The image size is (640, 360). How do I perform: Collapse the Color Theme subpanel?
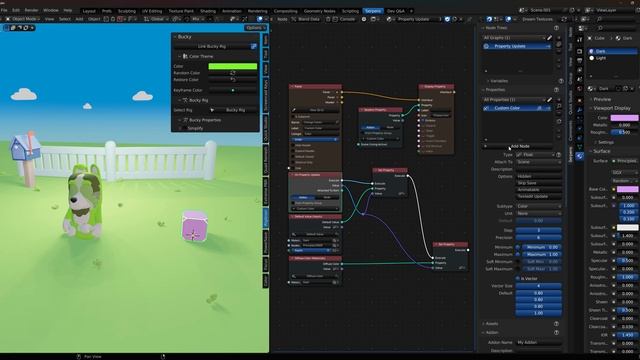point(180,56)
